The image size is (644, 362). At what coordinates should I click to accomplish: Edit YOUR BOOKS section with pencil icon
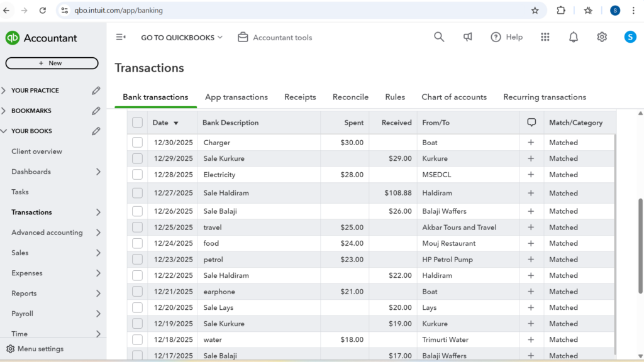(x=96, y=131)
